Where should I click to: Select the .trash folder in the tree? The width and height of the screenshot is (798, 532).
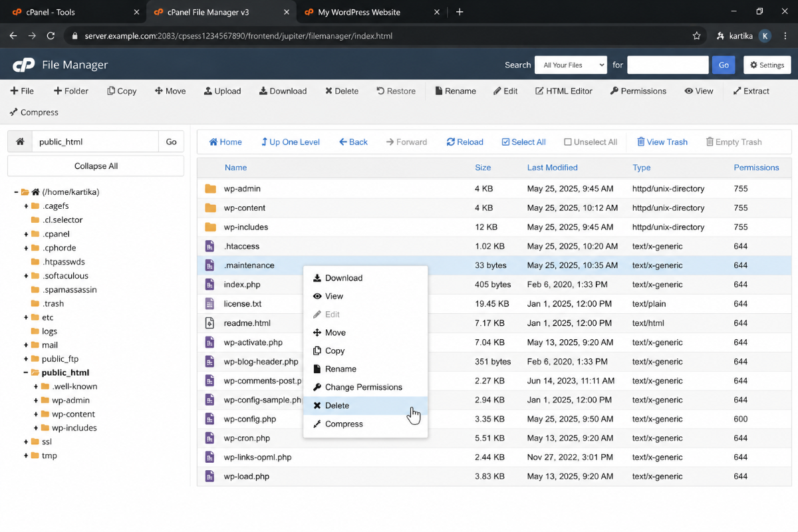(53, 303)
